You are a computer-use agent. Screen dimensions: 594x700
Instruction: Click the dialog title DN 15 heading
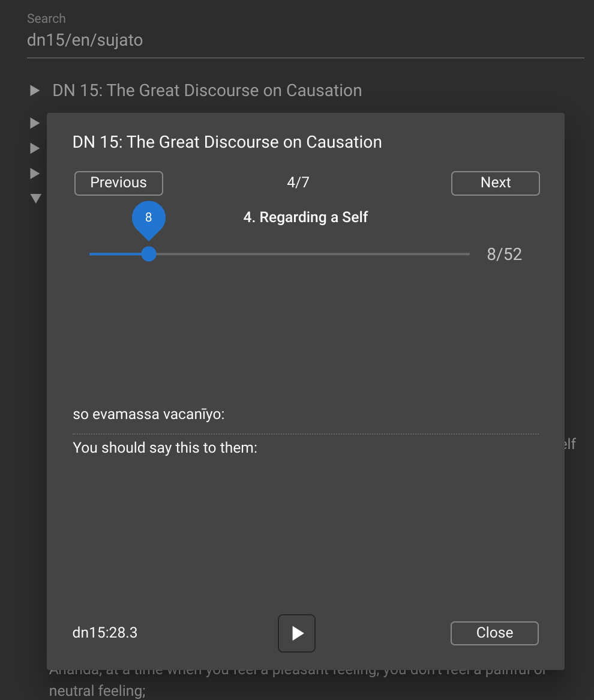(227, 142)
